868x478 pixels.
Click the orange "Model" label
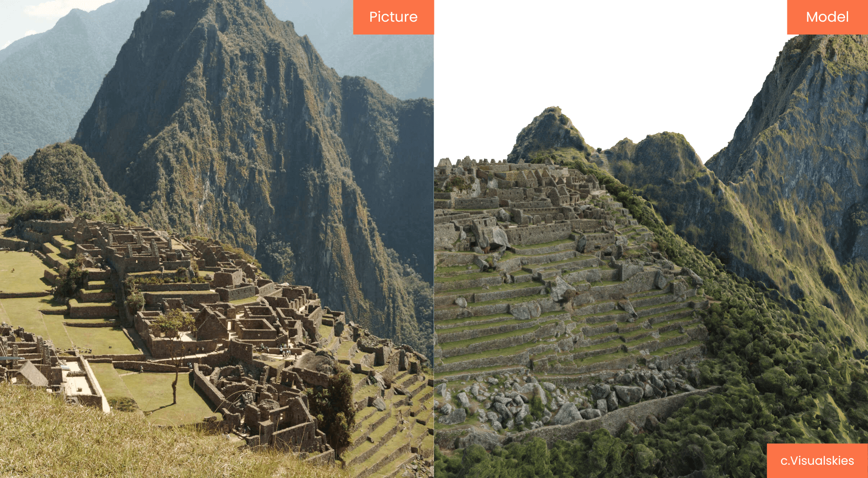point(827,17)
